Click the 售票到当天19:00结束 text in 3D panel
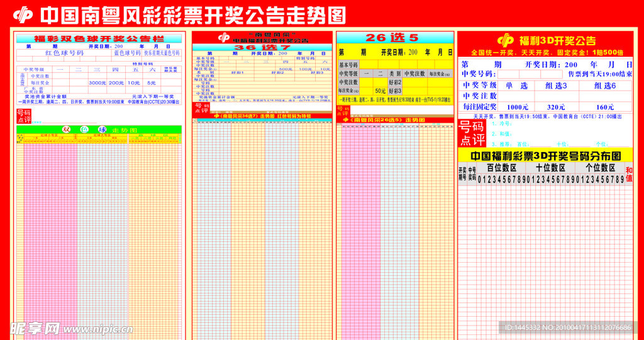The width and height of the screenshot is (644, 340). tap(601, 74)
